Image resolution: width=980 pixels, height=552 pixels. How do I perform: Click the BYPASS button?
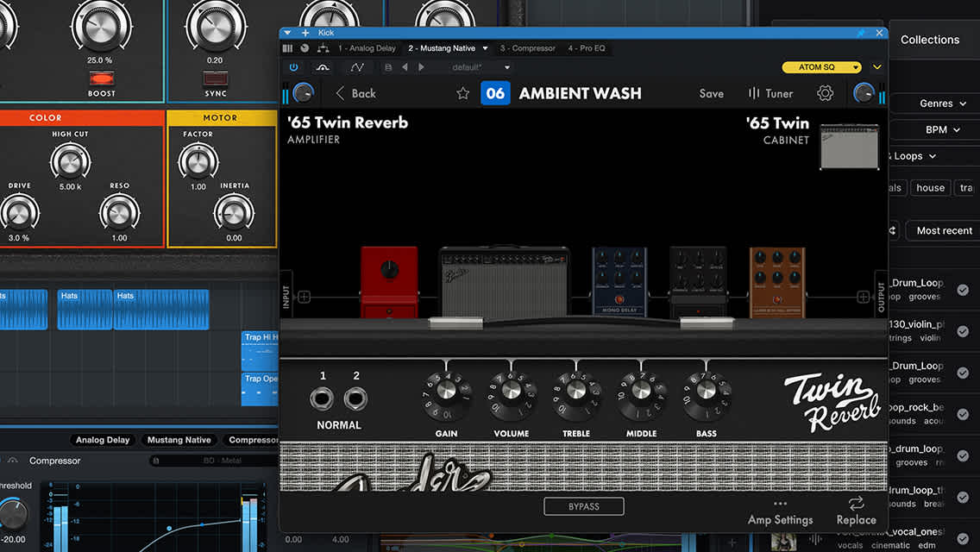pos(584,506)
